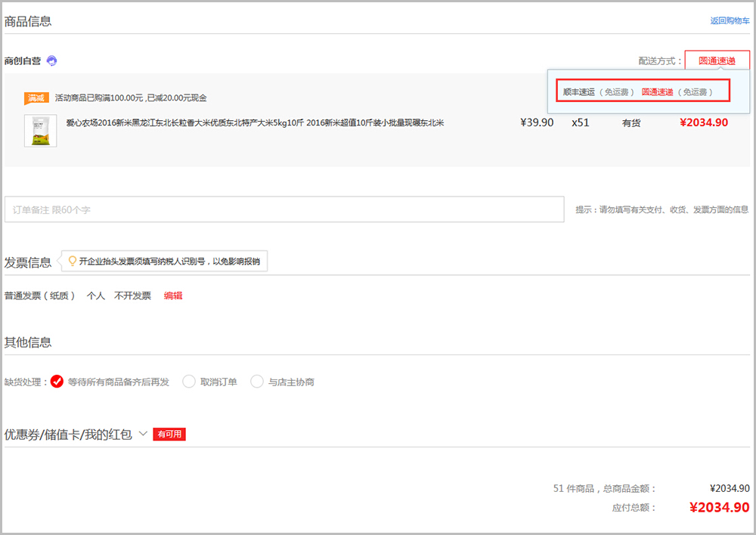Click the 返回购物车 link
Image resolution: width=756 pixels, height=535 pixels.
pyautogui.click(x=730, y=20)
